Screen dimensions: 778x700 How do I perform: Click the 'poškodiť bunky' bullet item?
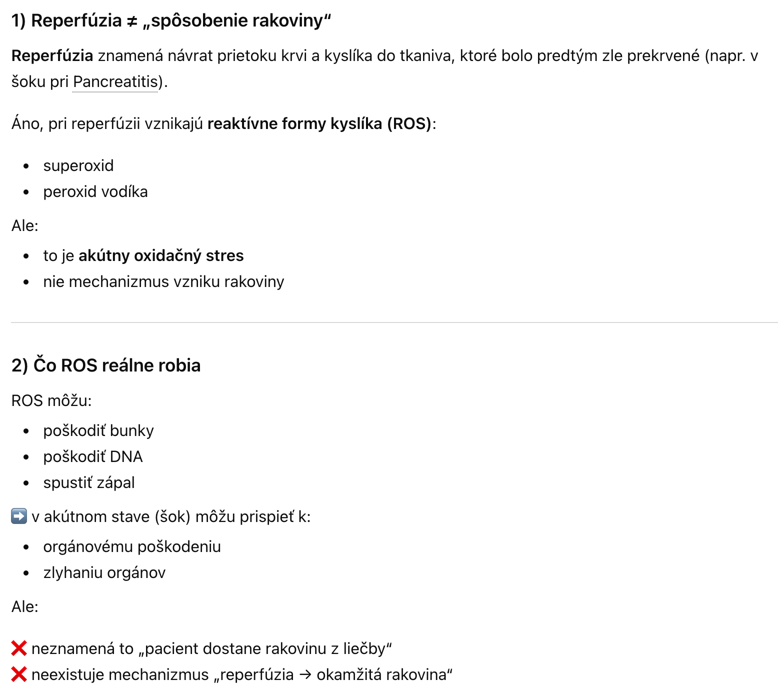pyautogui.click(x=98, y=430)
